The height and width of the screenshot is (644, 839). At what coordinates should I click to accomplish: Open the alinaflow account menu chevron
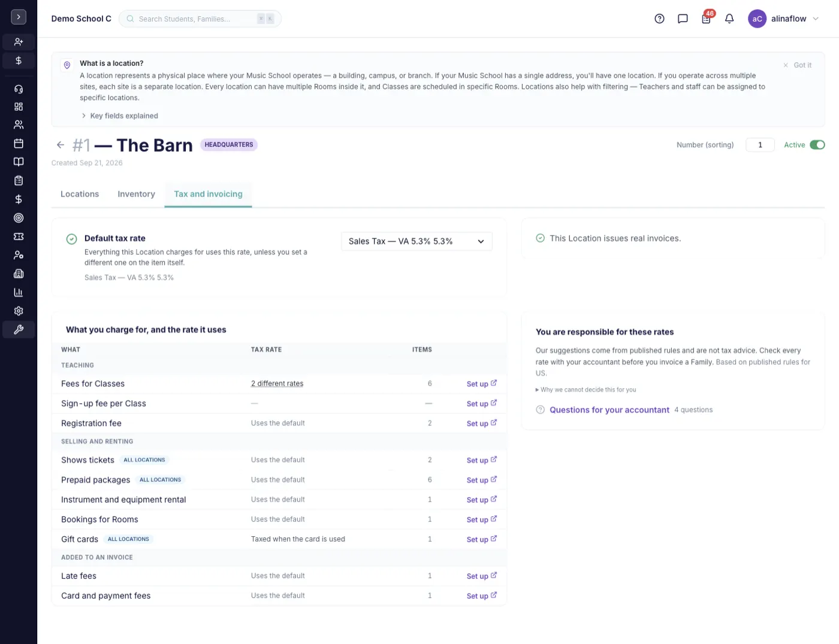[816, 19]
